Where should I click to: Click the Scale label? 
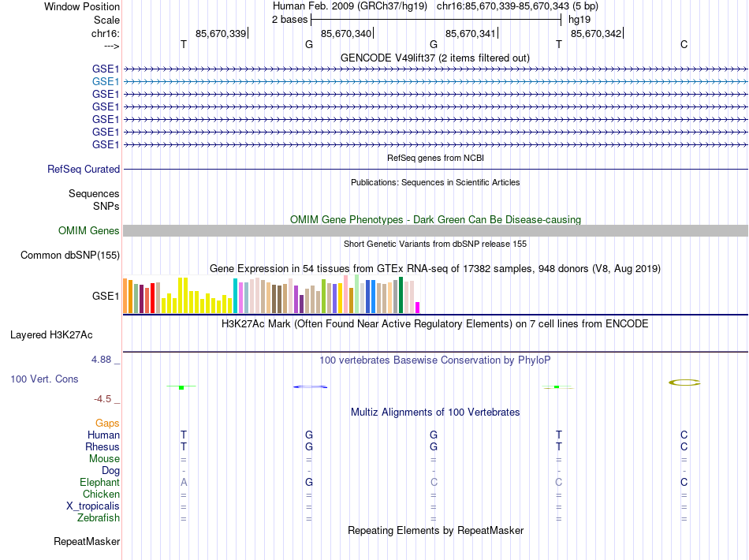point(107,20)
